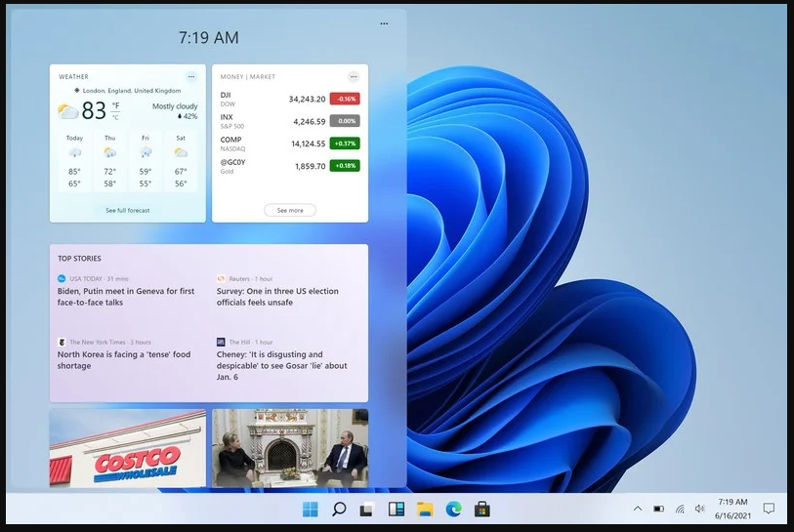Select °F temperature unit
This screenshot has height=532, width=794.
(x=115, y=105)
